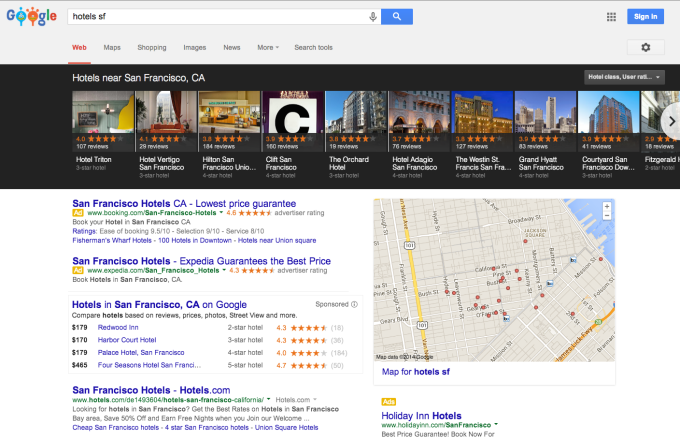The width and height of the screenshot is (680, 439).
Task: Switch to the Maps tab
Action: [112, 48]
